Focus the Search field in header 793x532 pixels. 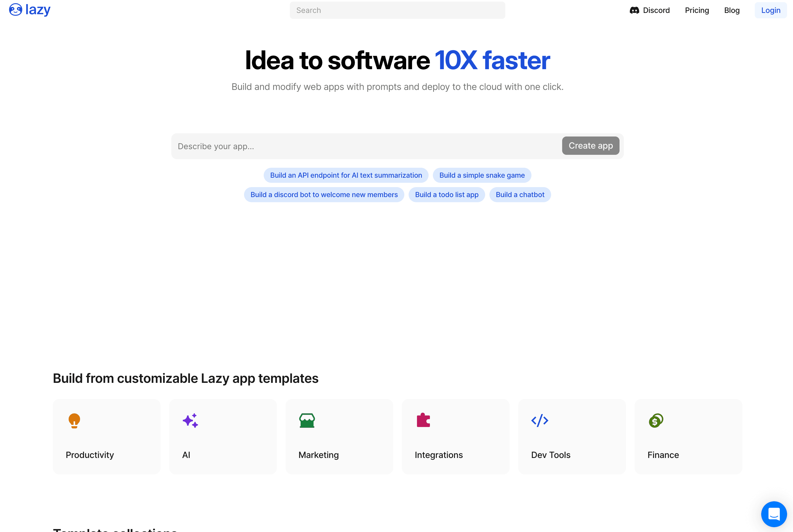point(397,10)
